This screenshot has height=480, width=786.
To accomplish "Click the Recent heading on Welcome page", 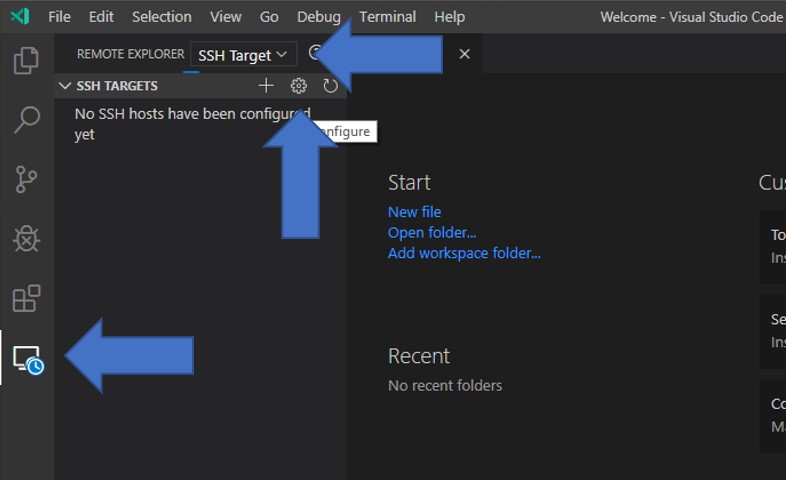I will (x=419, y=356).
